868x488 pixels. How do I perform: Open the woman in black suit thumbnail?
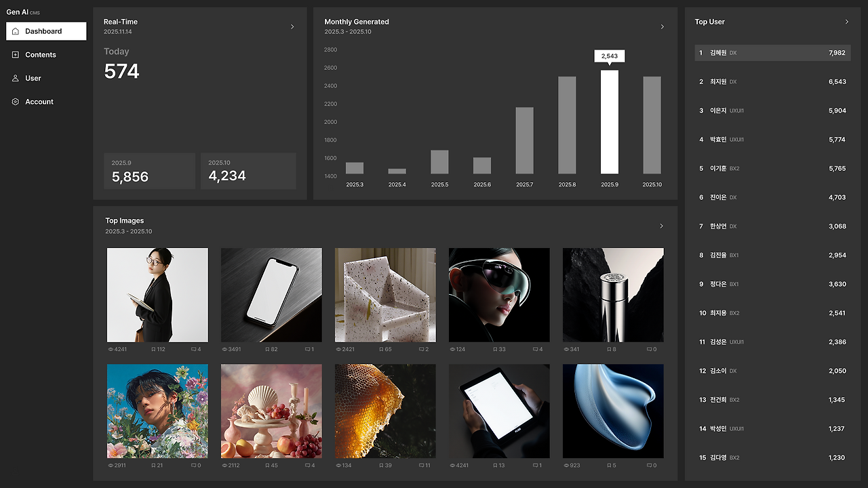pyautogui.click(x=157, y=295)
